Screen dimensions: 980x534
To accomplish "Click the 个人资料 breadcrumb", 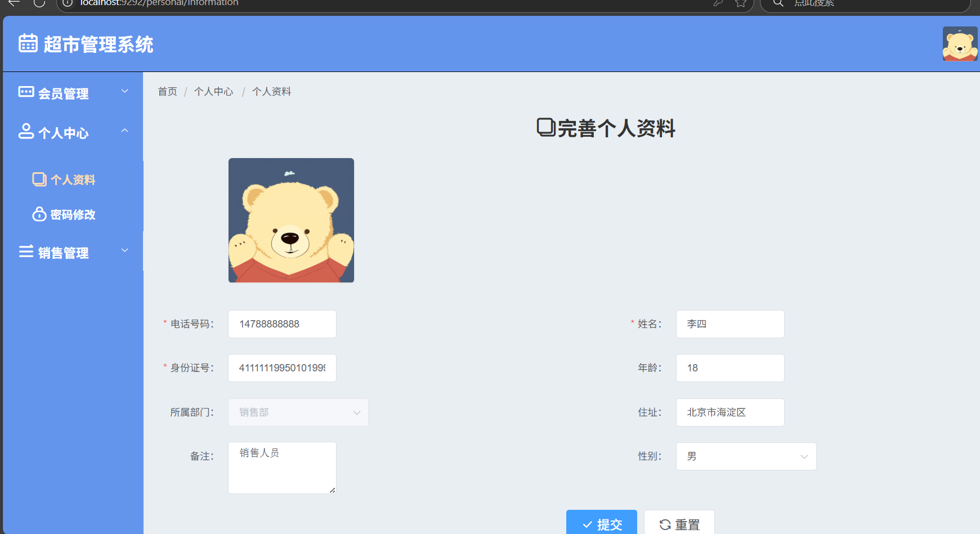I will pos(271,91).
